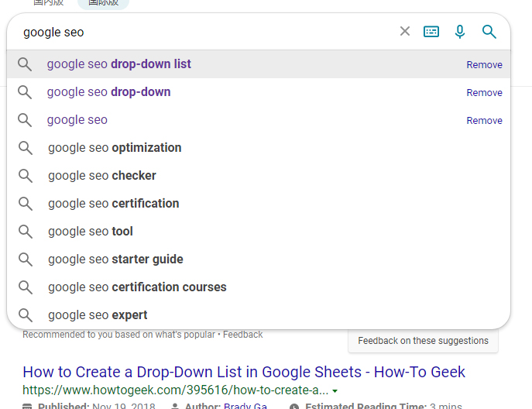Click magnifier icon beside 'google seo drop-down list'
Image resolution: width=532 pixels, height=409 pixels.
click(25, 64)
